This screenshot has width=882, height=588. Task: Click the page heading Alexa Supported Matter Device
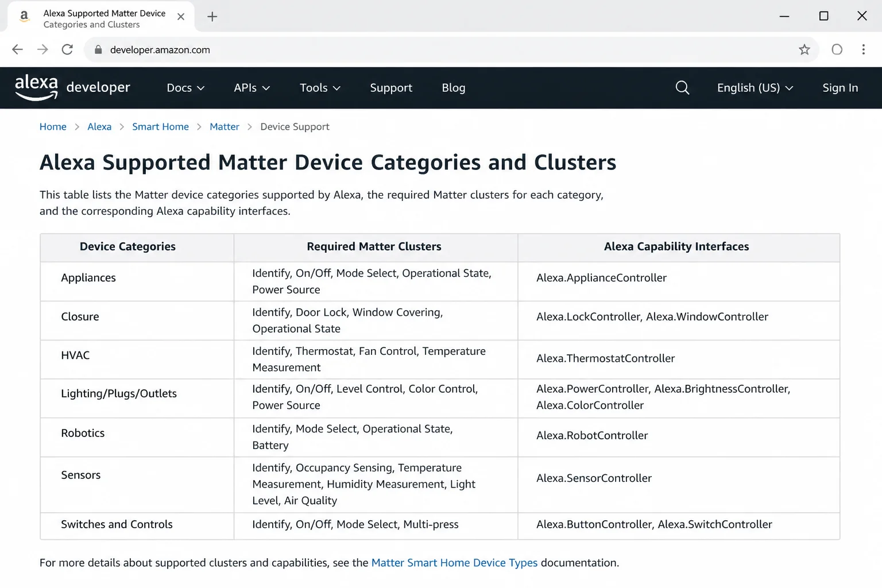(328, 163)
